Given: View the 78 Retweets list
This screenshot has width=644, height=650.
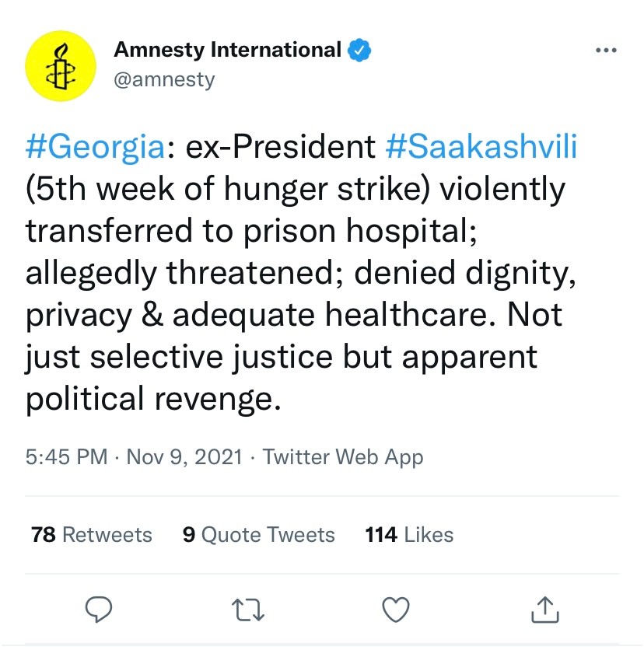Looking at the screenshot, I should (92, 535).
